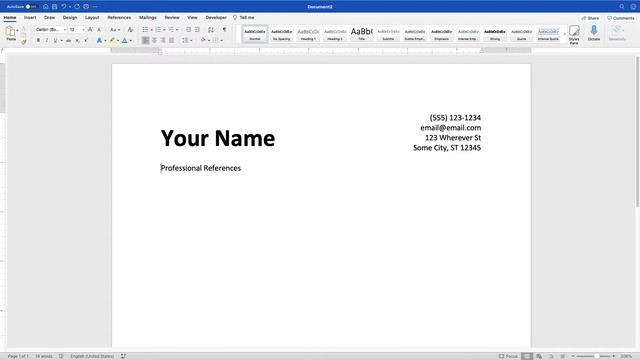Viewport: 640px width, 360px height.
Task: Select the Format Painter brush icon
Action: pyautogui.click(x=24, y=41)
